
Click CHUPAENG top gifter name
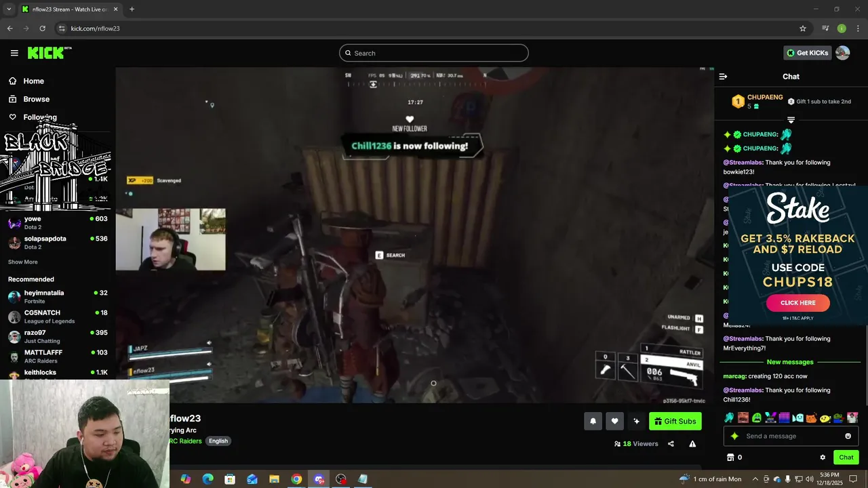765,98
